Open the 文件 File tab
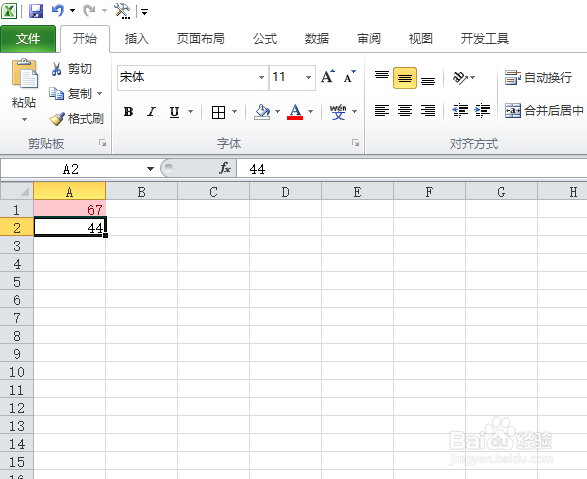Viewport: 587px width, 479px height. coord(28,39)
